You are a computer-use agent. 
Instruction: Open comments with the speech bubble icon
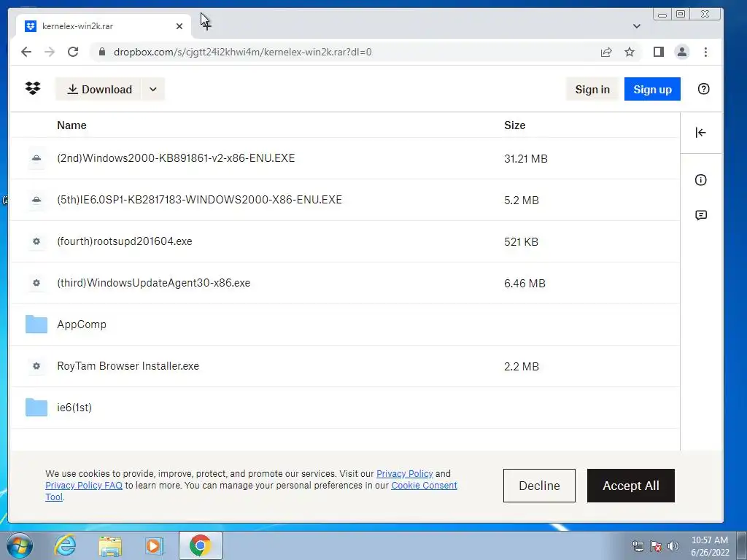701,215
